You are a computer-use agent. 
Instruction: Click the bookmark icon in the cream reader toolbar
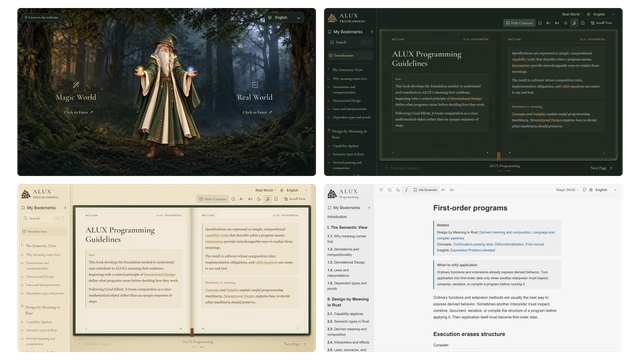pyautogui.click(x=276, y=199)
